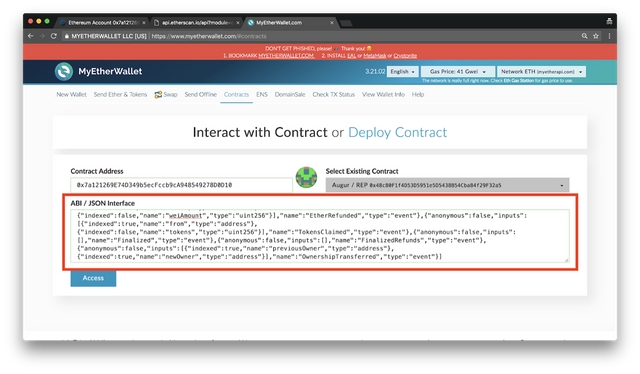Click the Cryptonite link in the banner
Screen dimensions: 640x374
coord(405,56)
